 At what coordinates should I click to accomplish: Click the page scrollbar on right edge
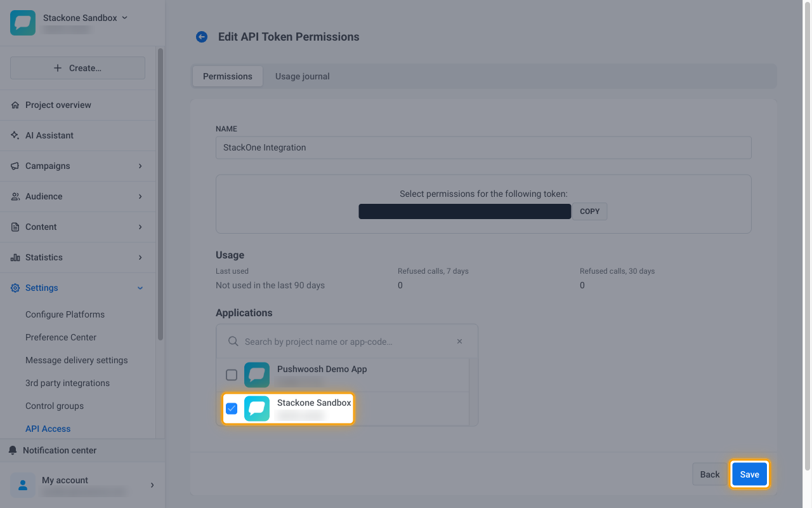point(808,235)
